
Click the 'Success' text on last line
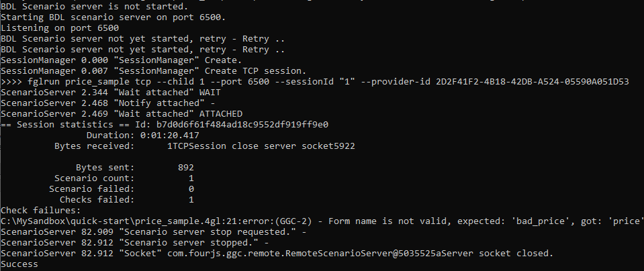[19, 264]
